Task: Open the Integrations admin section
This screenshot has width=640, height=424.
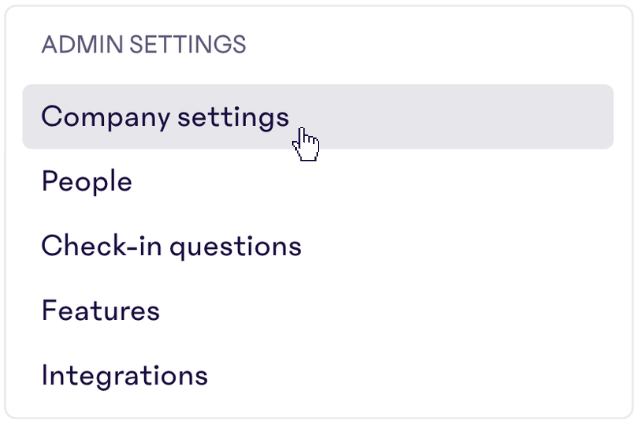Action: click(124, 376)
